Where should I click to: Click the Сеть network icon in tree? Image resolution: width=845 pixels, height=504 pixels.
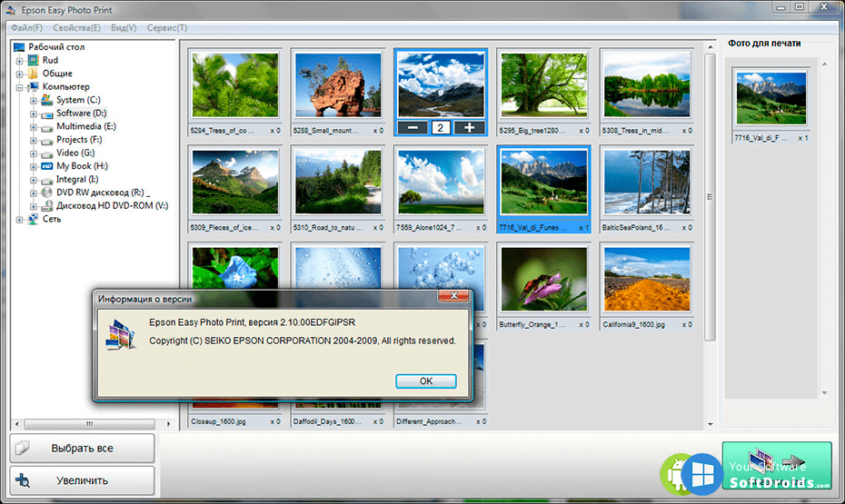(34, 219)
